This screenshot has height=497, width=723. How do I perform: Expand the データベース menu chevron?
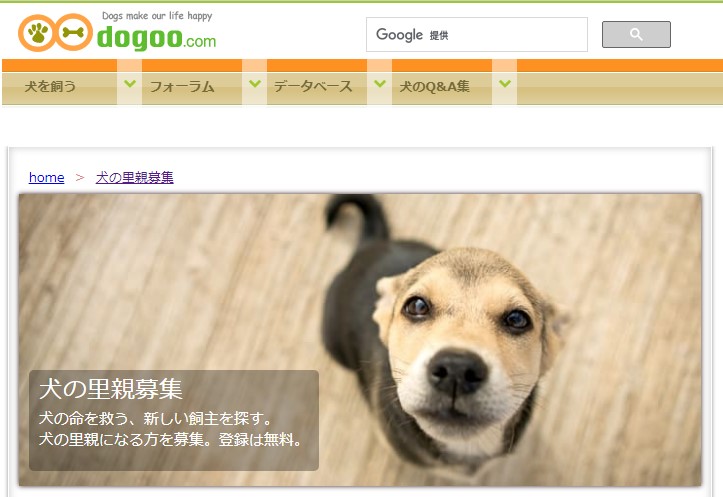pos(379,83)
